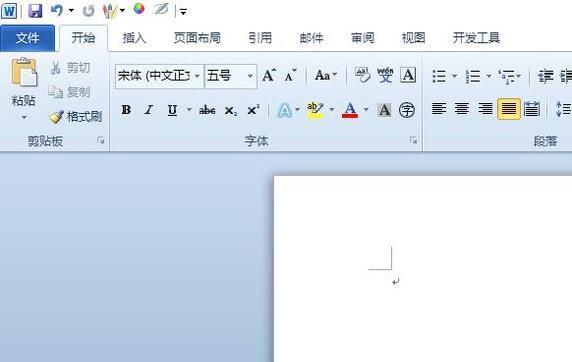
Task: Open the undo history dropdown arrow
Action: click(x=71, y=11)
